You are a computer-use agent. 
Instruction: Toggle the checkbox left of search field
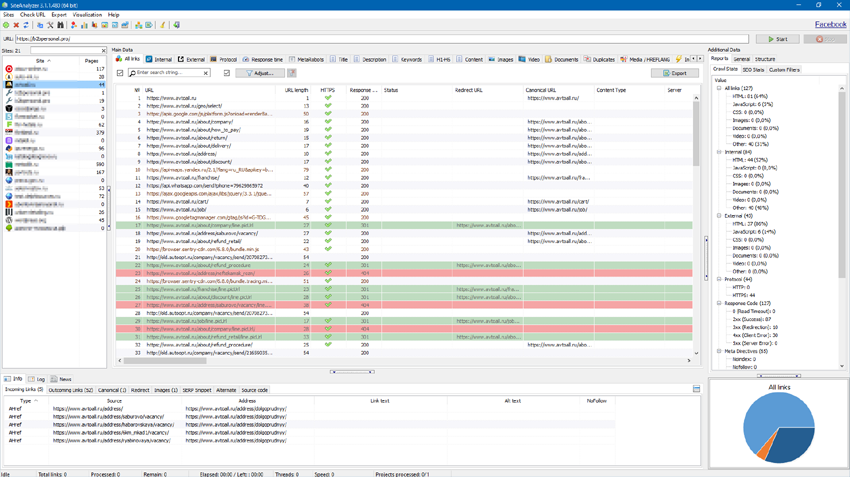(x=120, y=73)
